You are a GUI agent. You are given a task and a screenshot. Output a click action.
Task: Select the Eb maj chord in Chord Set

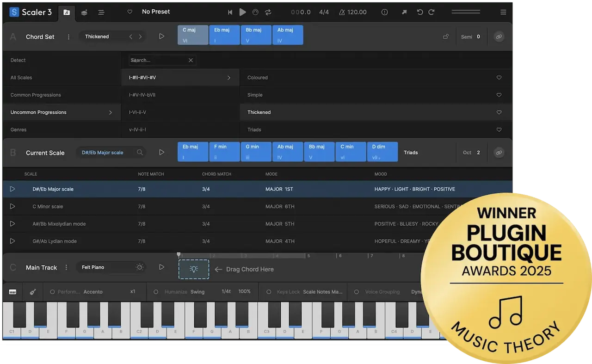pyautogui.click(x=224, y=35)
